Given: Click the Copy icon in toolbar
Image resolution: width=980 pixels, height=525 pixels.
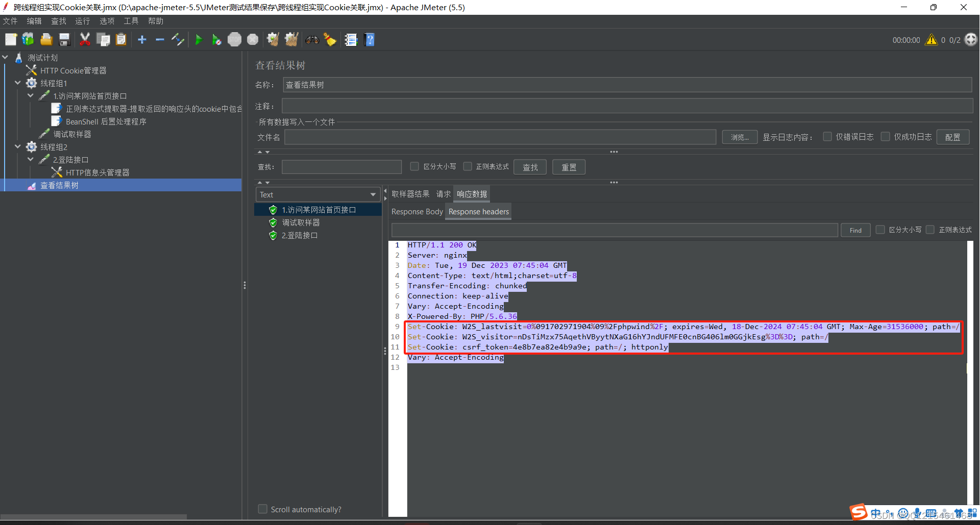Looking at the screenshot, I should [x=103, y=40].
